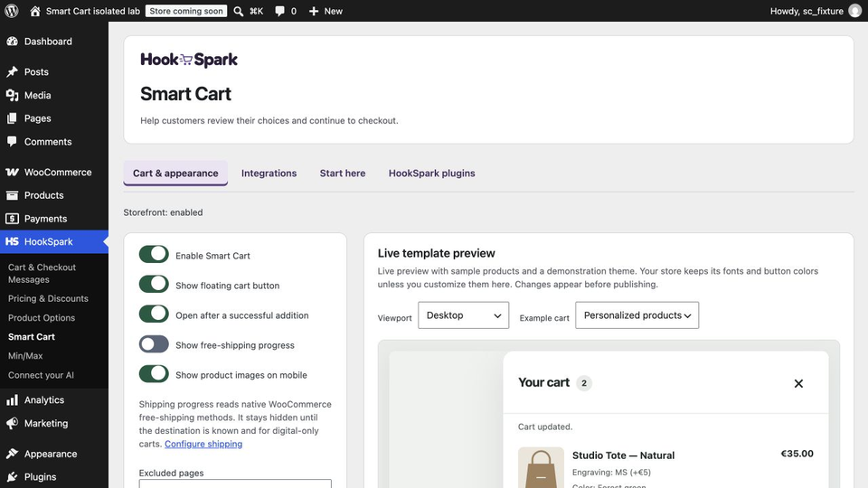This screenshot has width=868, height=488.
Task: Click the WordPress logo icon
Action: [x=11, y=11]
